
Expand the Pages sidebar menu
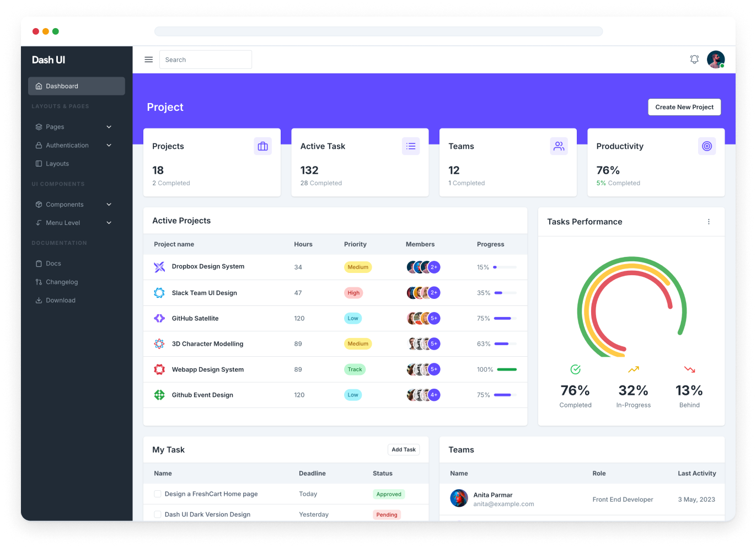coord(73,127)
